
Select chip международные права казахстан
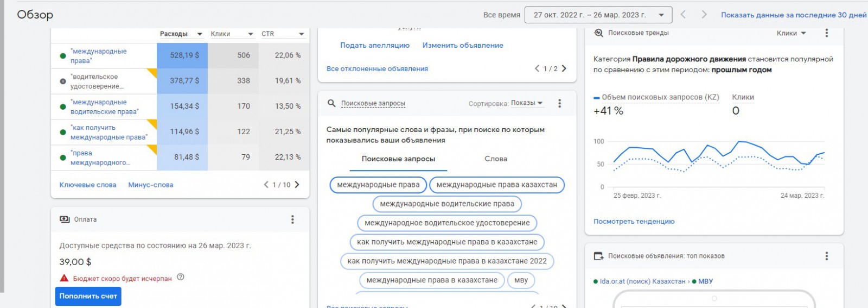click(x=497, y=185)
